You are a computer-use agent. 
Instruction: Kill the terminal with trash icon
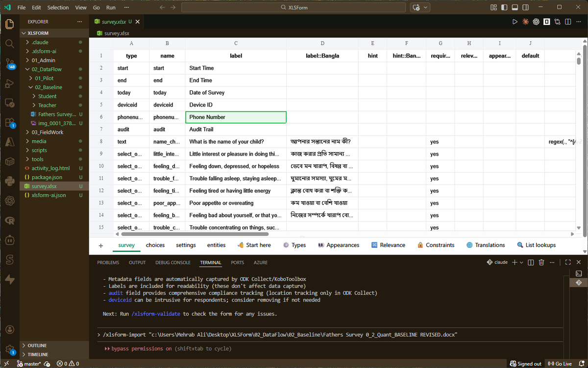point(541,263)
